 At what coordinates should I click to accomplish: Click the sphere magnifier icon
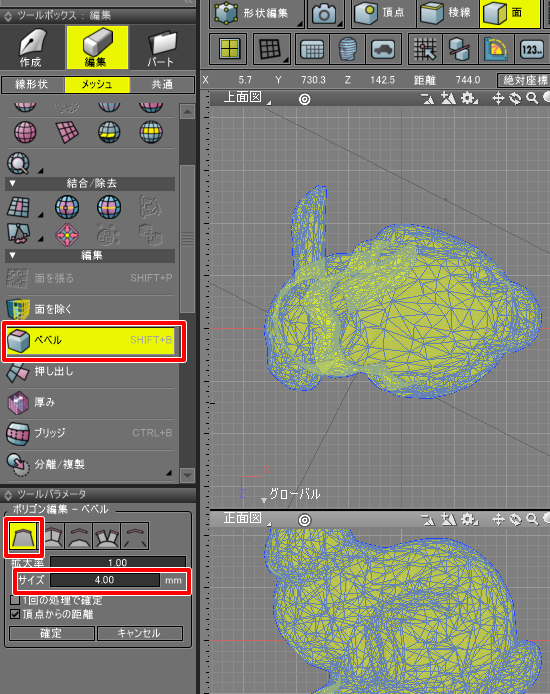(19, 163)
